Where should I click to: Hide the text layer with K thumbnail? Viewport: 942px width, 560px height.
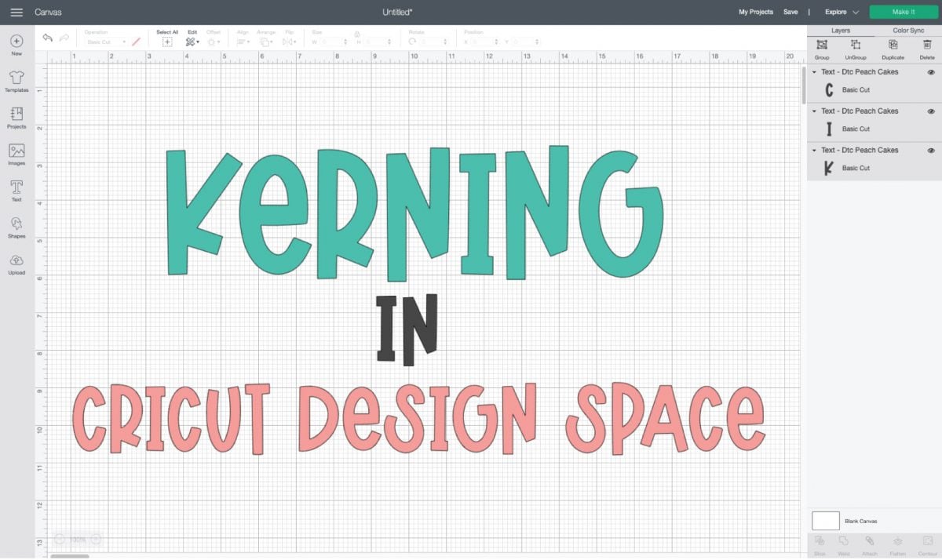coord(931,151)
